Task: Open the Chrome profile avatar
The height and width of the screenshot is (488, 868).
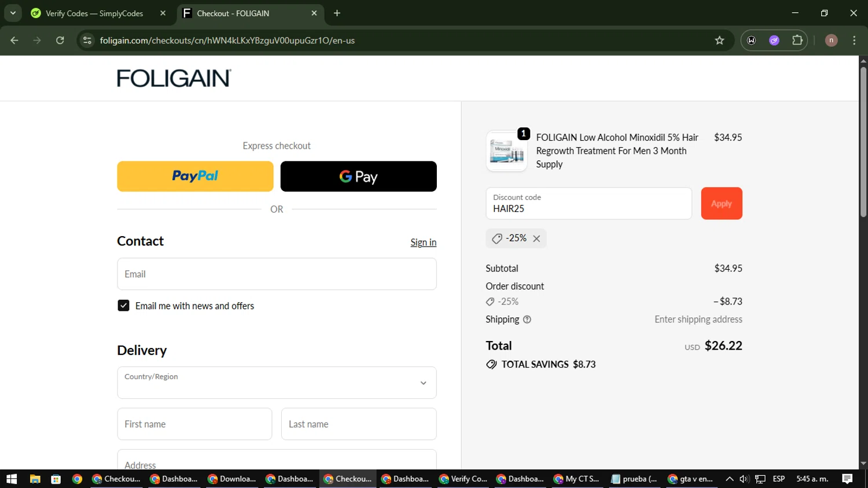Action: point(831,41)
